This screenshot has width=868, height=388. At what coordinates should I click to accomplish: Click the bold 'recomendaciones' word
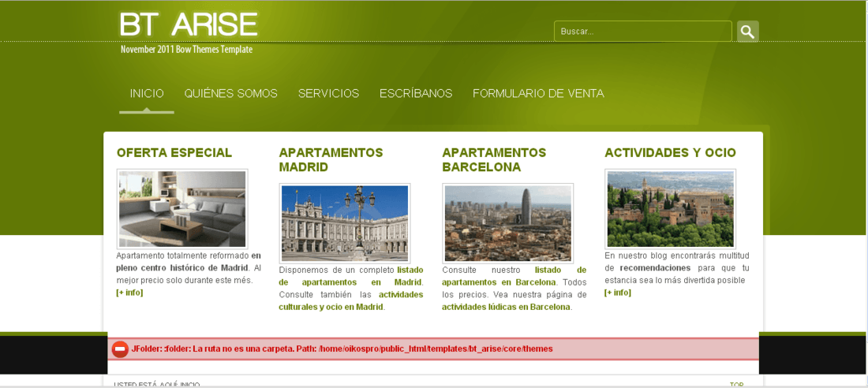655,268
